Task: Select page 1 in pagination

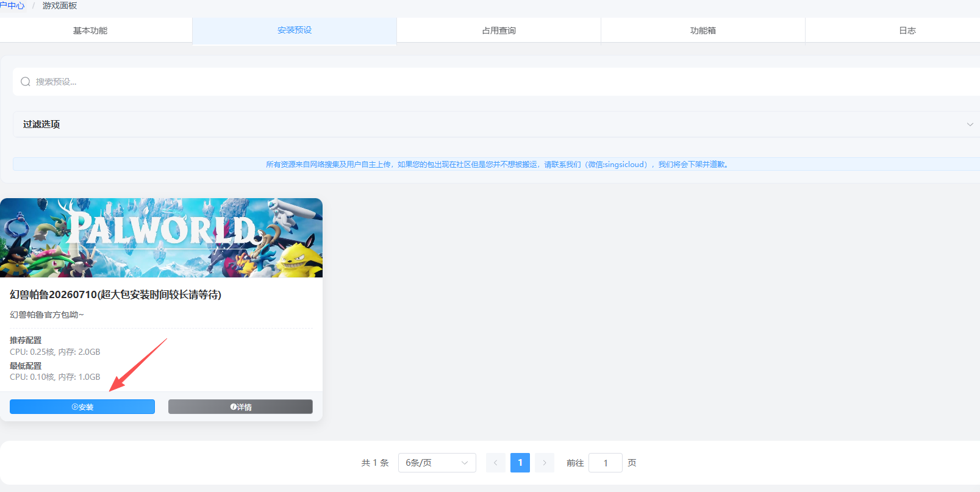Action: coord(520,463)
